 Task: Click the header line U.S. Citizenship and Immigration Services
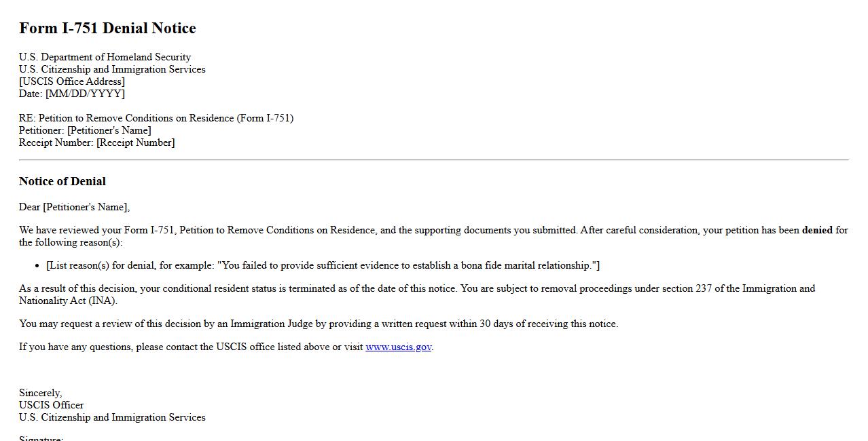coord(112,69)
